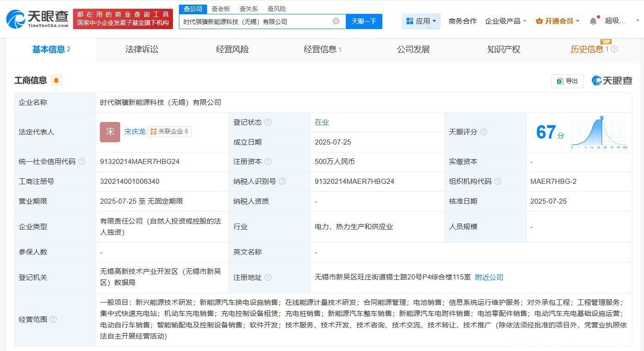Click help icon beside 统一社会信用代码

click(x=82, y=162)
